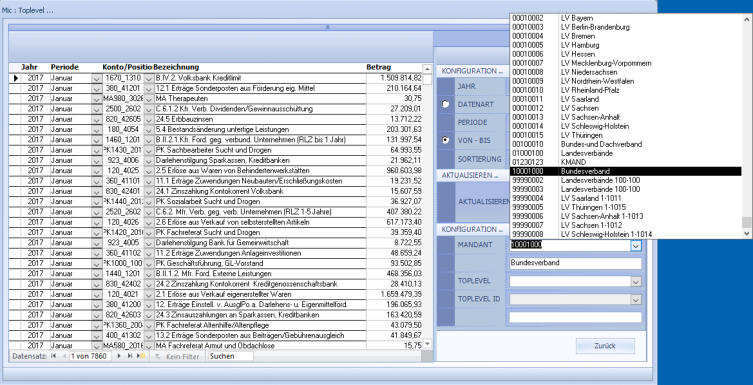Image resolution: width=753 pixels, height=385 pixels.
Task: Go to next record in Datensatz navigator
Action: click(x=119, y=356)
